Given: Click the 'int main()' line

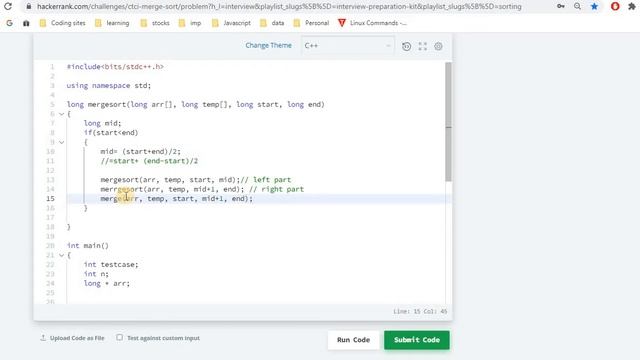Looking at the screenshot, I should coord(88,245).
